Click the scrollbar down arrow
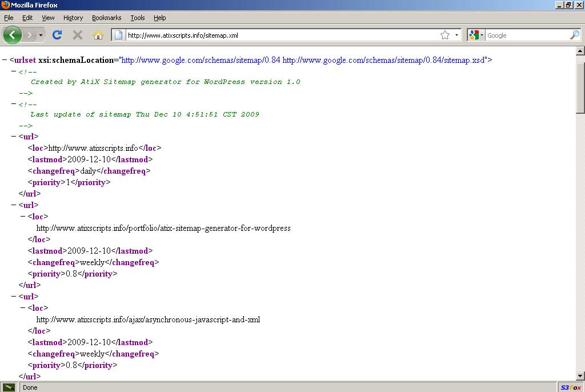This screenshot has height=392, width=585. point(580,376)
